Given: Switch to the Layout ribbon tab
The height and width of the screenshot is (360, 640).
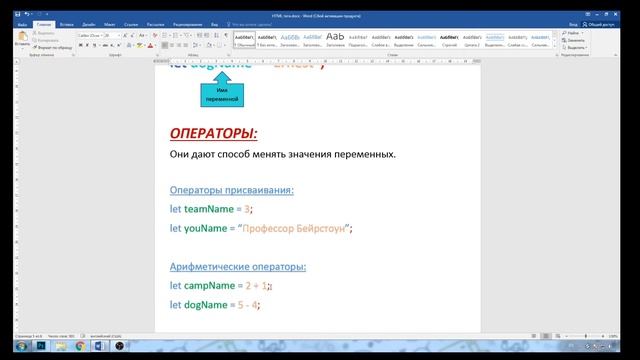Looking at the screenshot, I should [x=109, y=24].
